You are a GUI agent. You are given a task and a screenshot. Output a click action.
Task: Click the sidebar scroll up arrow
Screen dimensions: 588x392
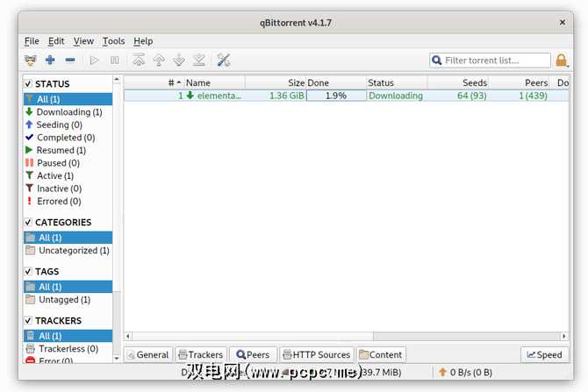point(117,80)
